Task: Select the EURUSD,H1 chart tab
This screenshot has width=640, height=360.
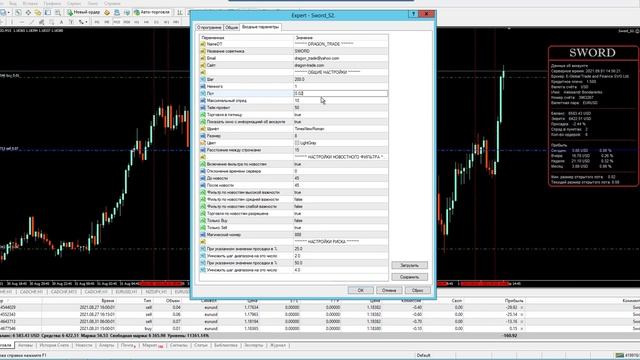Action: (x=126, y=292)
